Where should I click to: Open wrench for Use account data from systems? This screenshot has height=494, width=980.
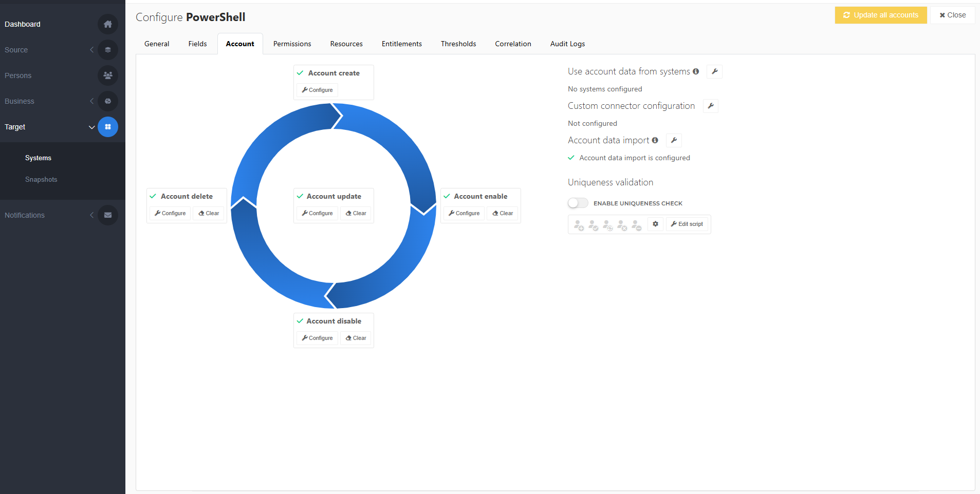pos(714,71)
